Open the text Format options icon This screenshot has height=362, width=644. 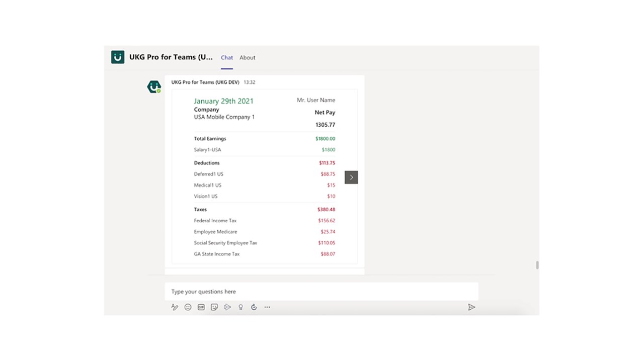point(175,307)
